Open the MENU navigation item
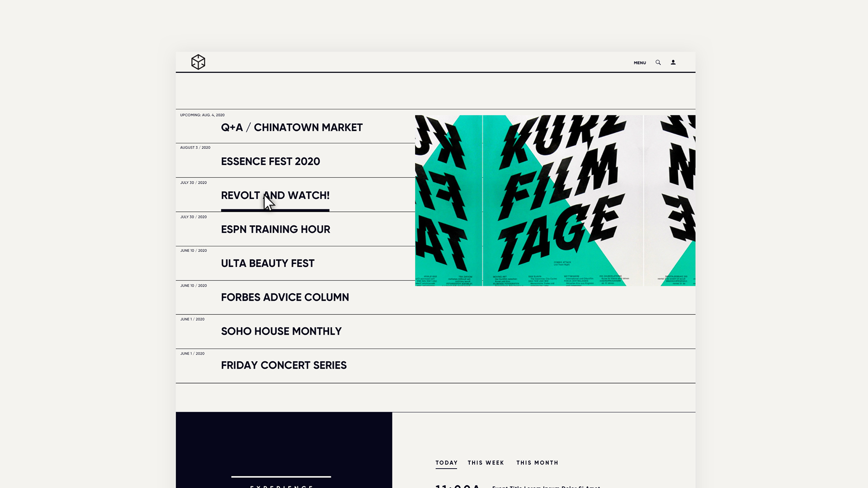The image size is (868, 488). click(x=640, y=63)
